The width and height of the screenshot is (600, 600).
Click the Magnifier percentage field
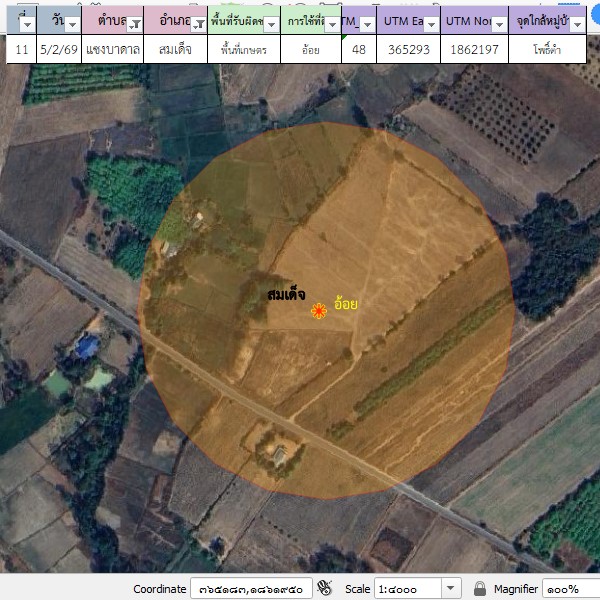pos(569,589)
